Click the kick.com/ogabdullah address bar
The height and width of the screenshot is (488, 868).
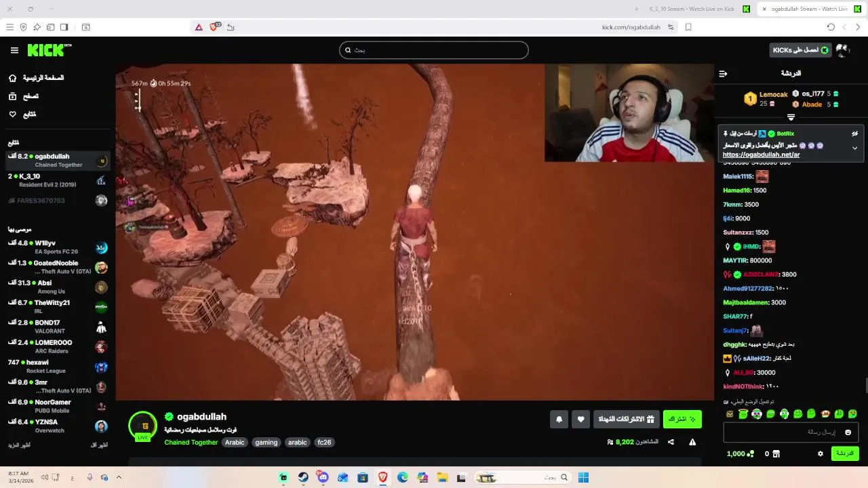coord(631,27)
